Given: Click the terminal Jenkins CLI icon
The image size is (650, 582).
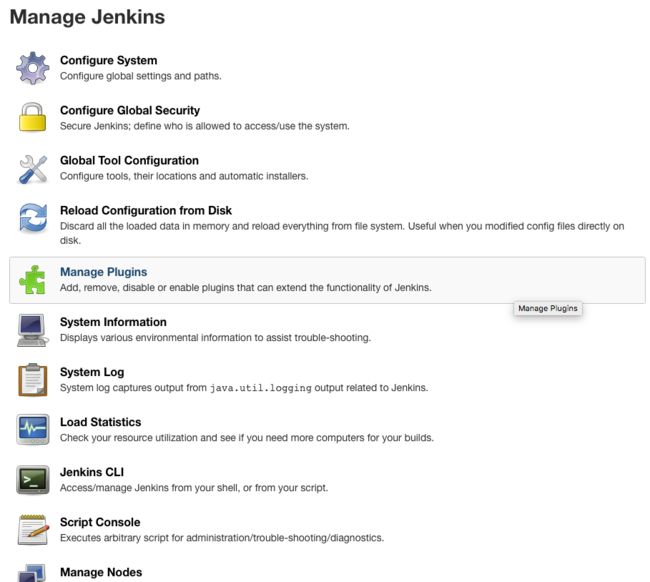Looking at the screenshot, I should click(x=33, y=480).
